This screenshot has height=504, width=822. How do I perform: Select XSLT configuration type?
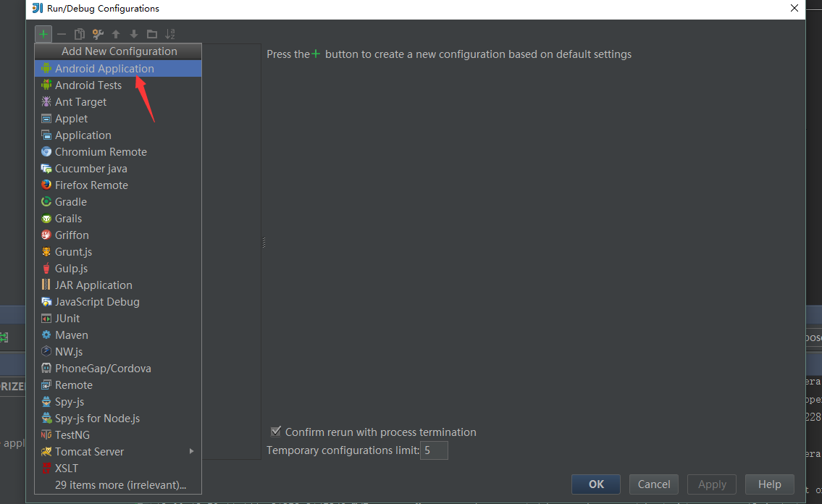click(x=118, y=469)
